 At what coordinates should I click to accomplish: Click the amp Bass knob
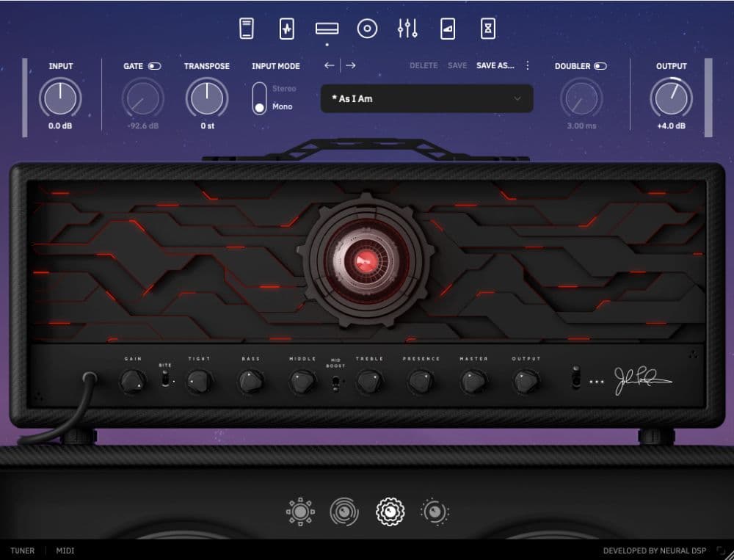[x=251, y=381]
